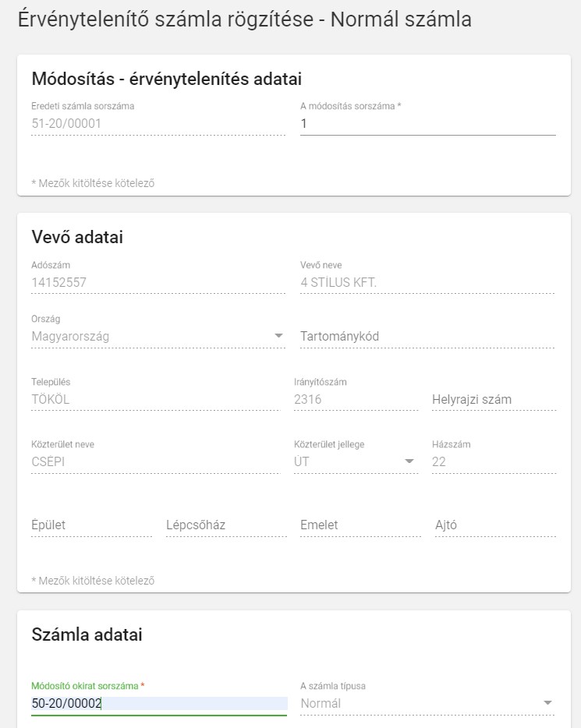Viewport: 581px width, 728px height.
Task: Select the Ajtó input field
Action: (494, 525)
